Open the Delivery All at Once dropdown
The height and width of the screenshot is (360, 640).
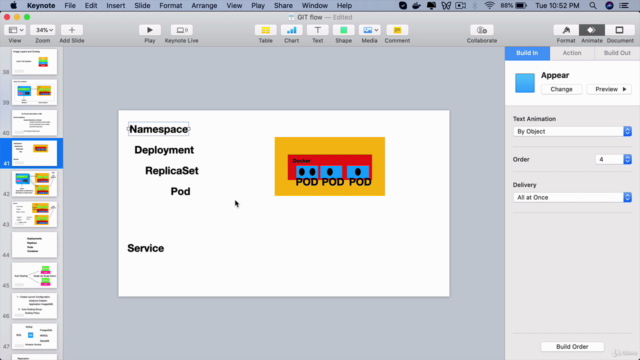(x=572, y=198)
